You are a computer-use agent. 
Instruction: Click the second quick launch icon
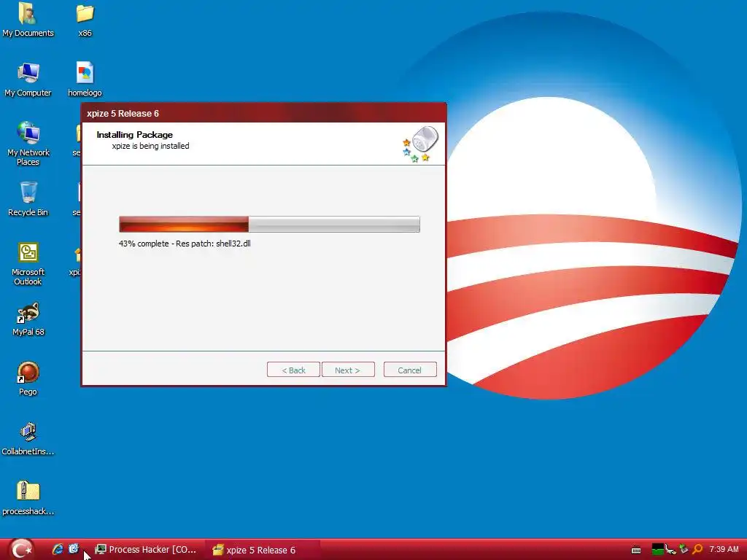tap(74, 549)
